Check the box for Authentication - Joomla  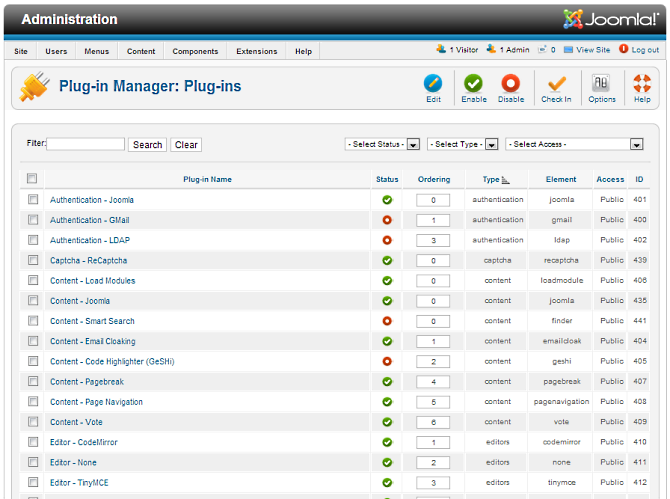click(33, 199)
